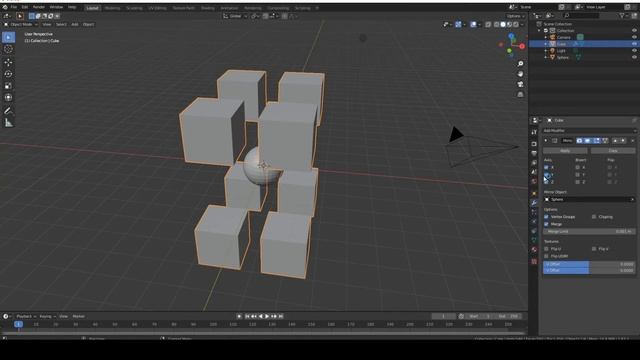Toggle the Mirror Axis X checkbox
This screenshot has width=640, height=360.
tap(547, 167)
